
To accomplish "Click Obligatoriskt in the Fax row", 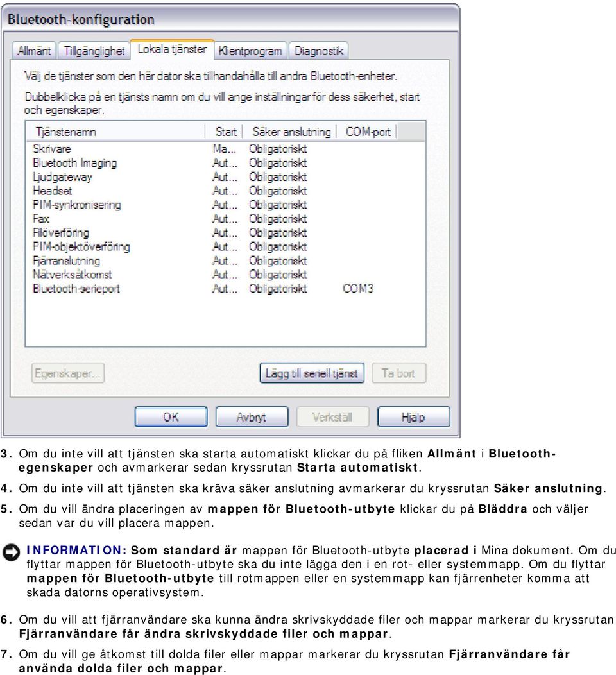I will 278,219.
